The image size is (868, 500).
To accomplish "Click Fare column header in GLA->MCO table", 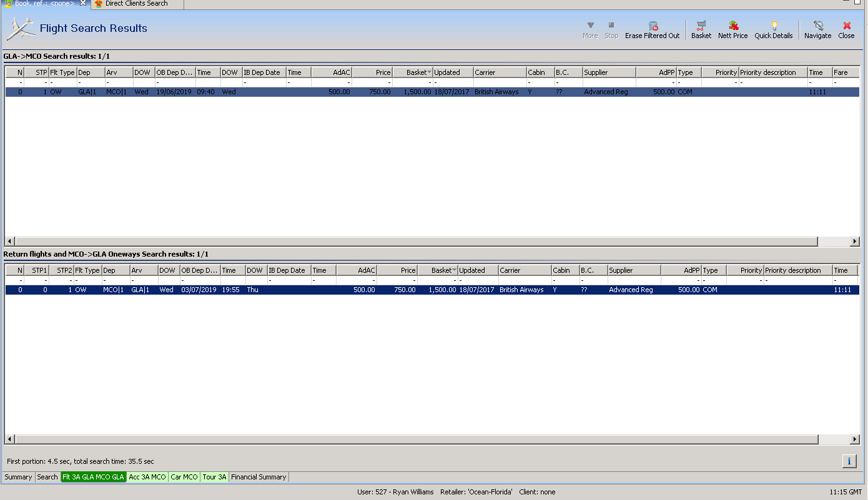I will [x=846, y=72].
